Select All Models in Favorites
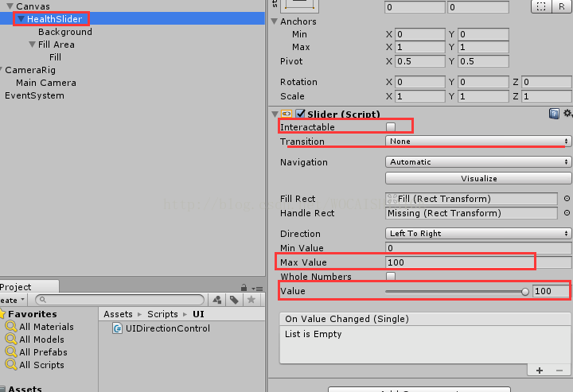The image size is (573, 392). pos(41,340)
